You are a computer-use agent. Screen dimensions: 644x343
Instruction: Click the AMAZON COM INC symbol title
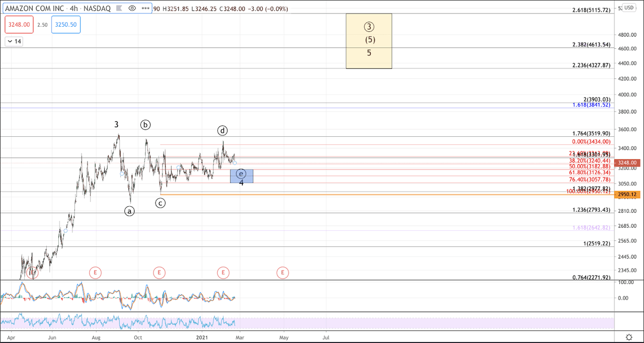pyautogui.click(x=35, y=8)
